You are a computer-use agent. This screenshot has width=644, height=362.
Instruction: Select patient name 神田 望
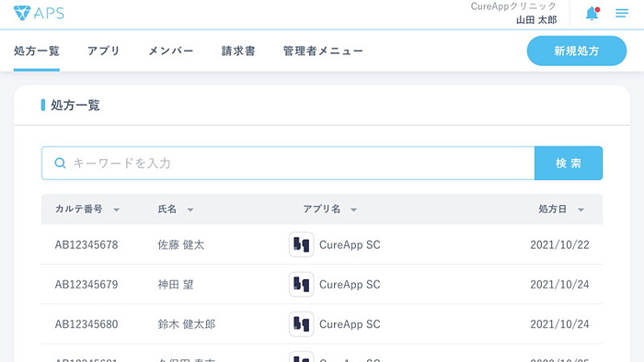click(176, 284)
